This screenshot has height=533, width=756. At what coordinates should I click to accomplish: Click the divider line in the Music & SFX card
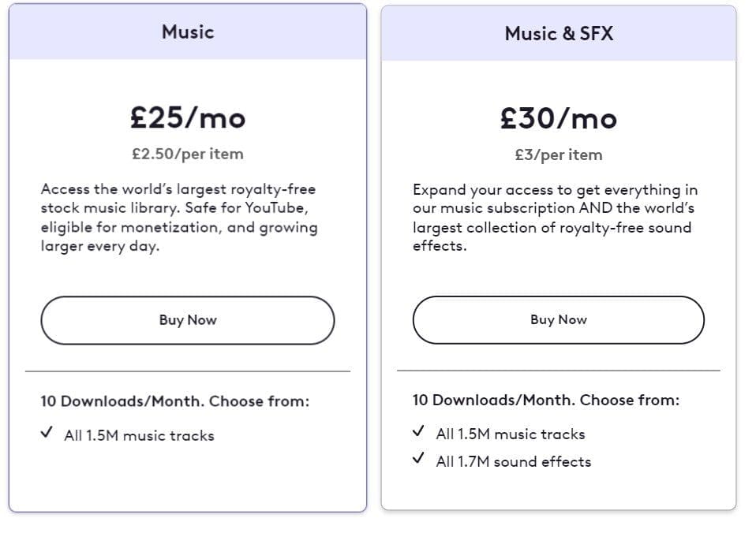559,371
